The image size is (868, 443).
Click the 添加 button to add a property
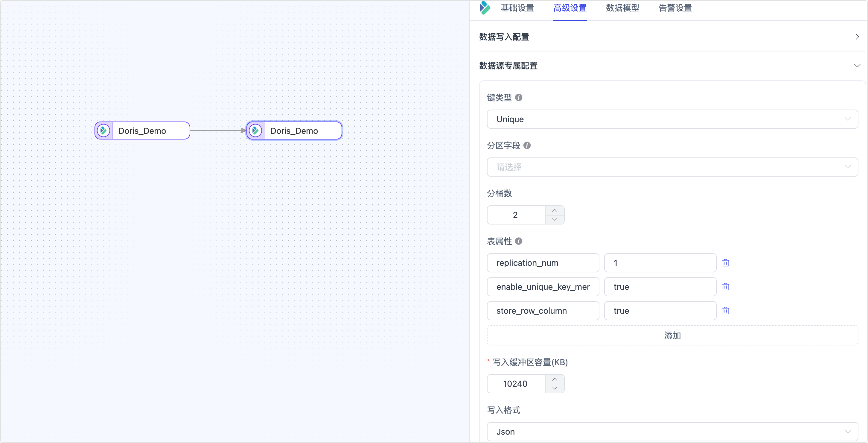pyautogui.click(x=672, y=335)
